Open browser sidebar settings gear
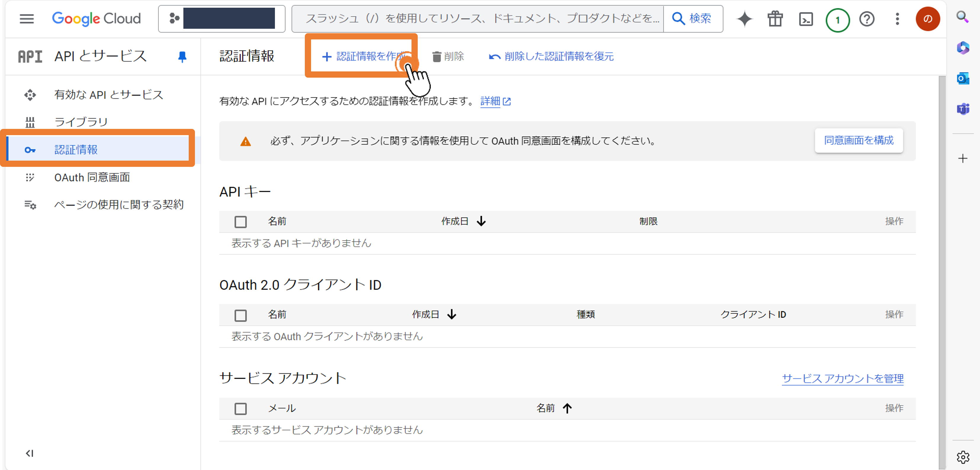The image size is (980, 470). click(x=963, y=457)
